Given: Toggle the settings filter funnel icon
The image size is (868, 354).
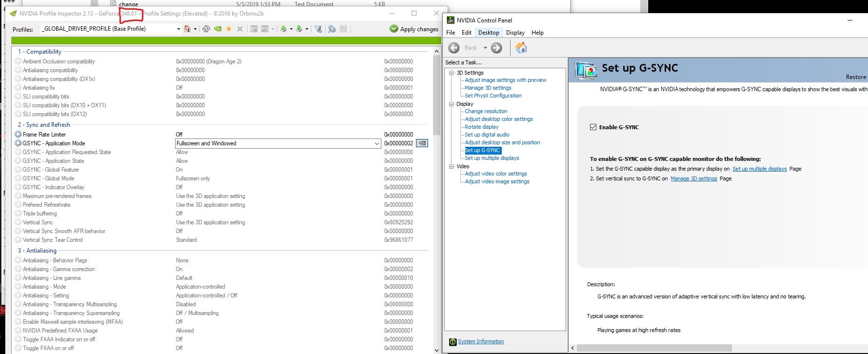Looking at the screenshot, I should (x=318, y=29).
